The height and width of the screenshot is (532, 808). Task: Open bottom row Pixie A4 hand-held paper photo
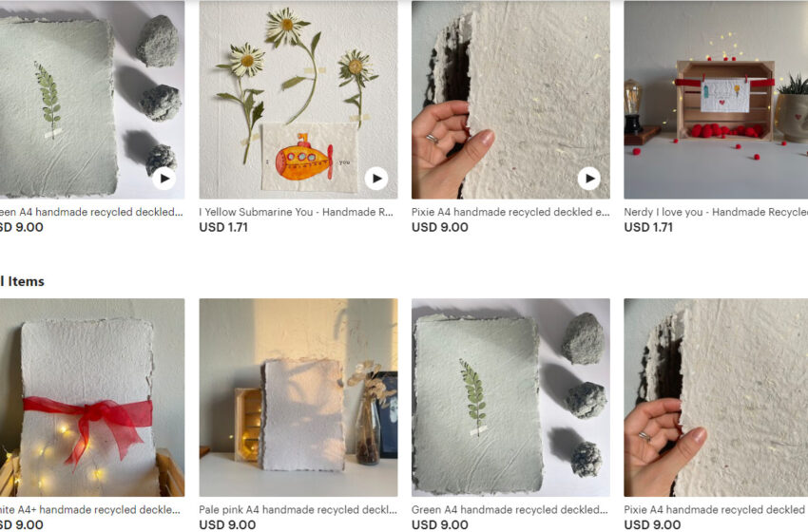coord(716,398)
